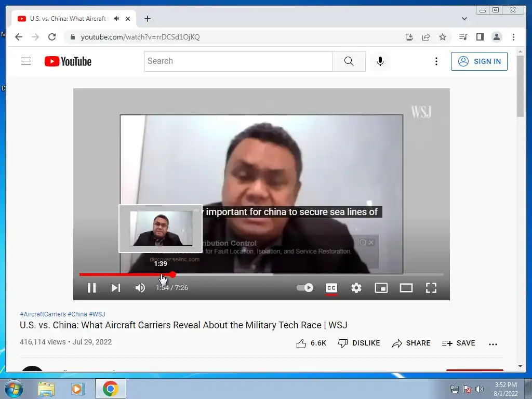Open the #AircraftCarriers hashtag
The width and height of the screenshot is (532, 399).
pyautogui.click(x=43, y=314)
